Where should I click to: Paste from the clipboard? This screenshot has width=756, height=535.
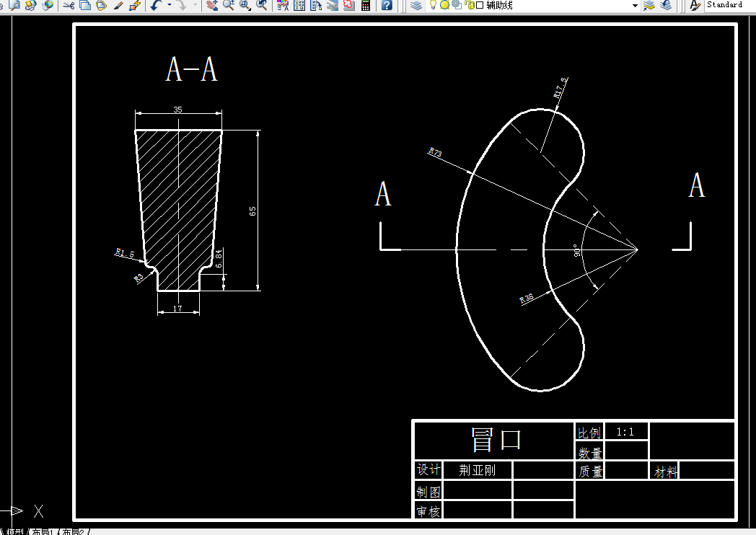pyautogui.click(x=101, y=5)
